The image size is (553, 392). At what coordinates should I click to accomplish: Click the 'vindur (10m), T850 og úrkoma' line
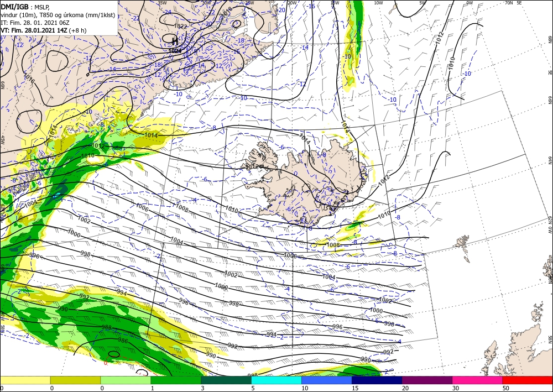(x=58, y=15)
